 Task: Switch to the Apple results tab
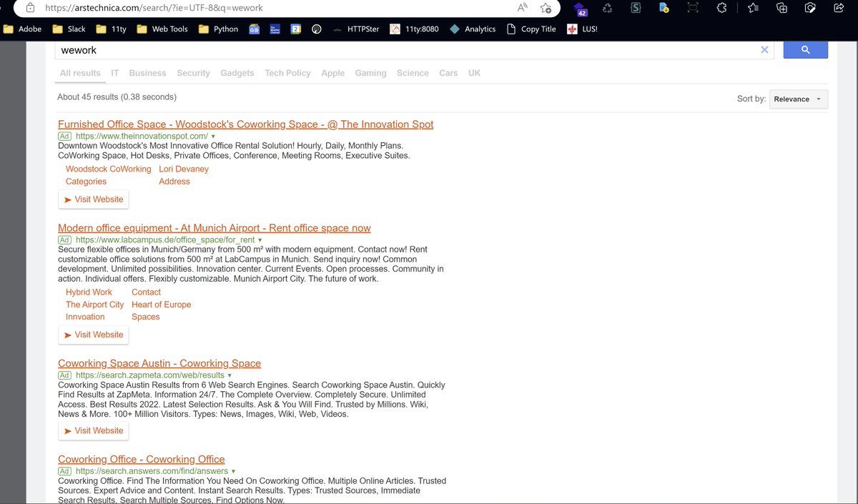332,73
